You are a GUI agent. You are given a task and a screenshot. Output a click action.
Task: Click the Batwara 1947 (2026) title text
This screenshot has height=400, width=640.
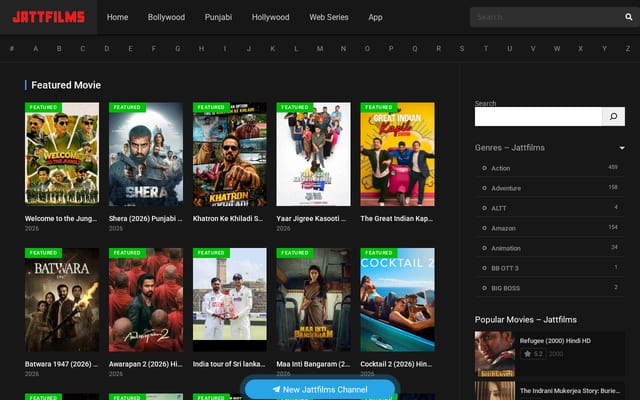[x=61, y=364]
